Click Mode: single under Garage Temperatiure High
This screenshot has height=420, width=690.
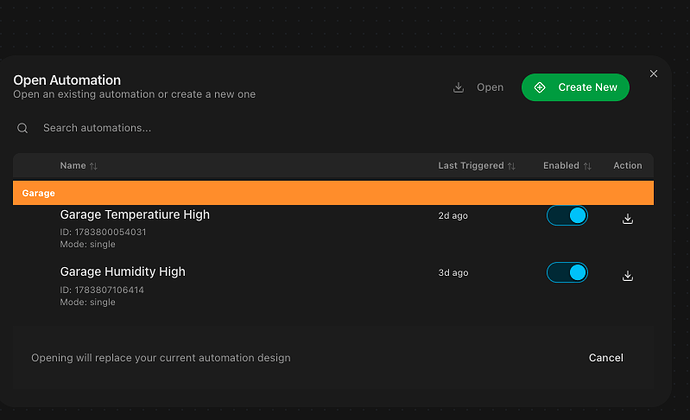coord(88,244)
